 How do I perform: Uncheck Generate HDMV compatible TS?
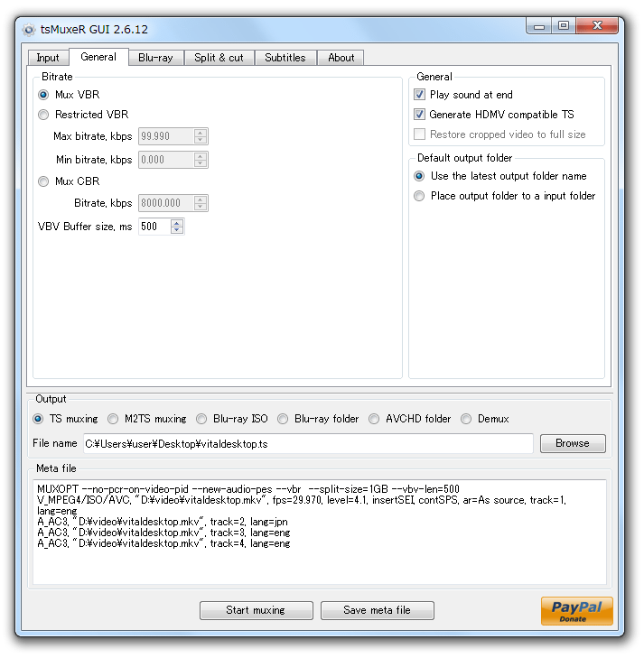(x=419, y=114)
